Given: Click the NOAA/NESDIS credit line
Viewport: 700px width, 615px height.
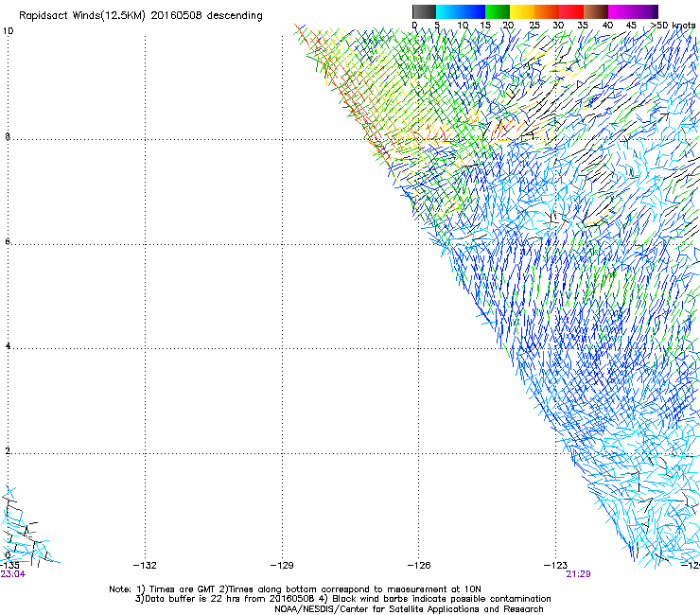Looking at the screenshot, I should point(409,608).
